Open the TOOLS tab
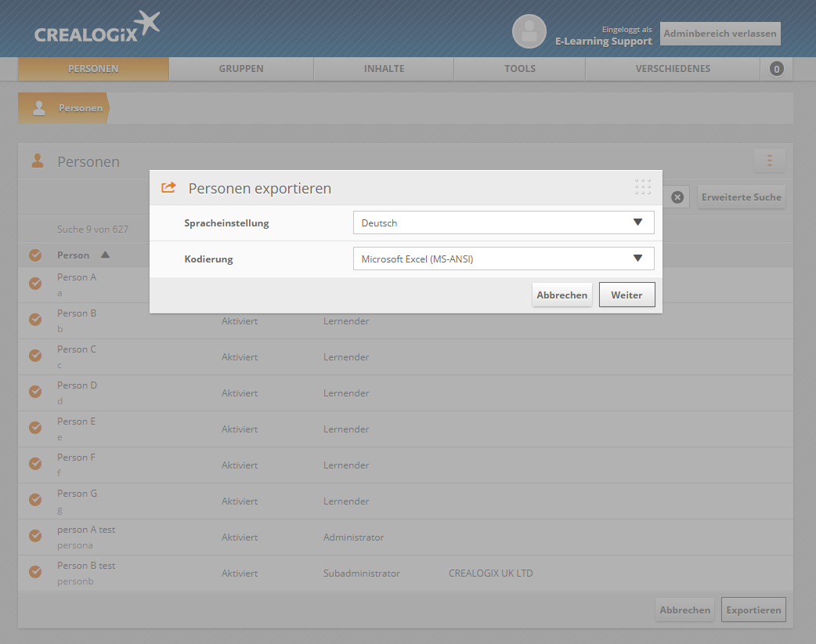The image size is (816, 644). tap(519, 69)
